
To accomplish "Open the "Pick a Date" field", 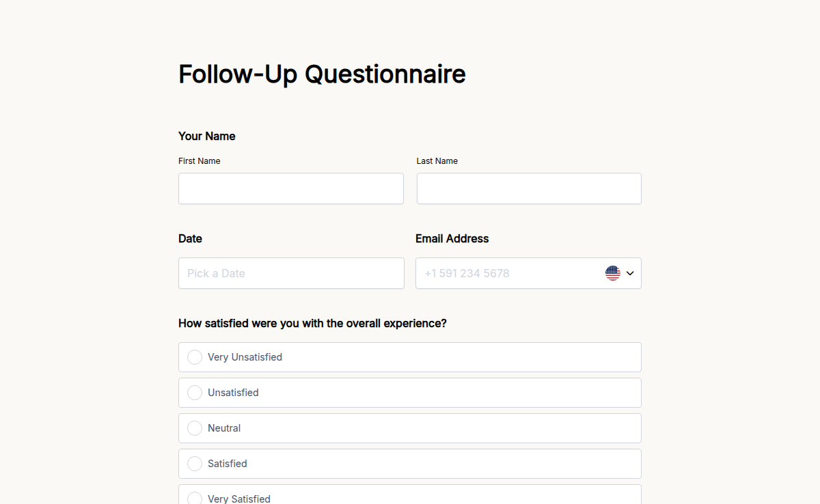I will click(290, 272).
